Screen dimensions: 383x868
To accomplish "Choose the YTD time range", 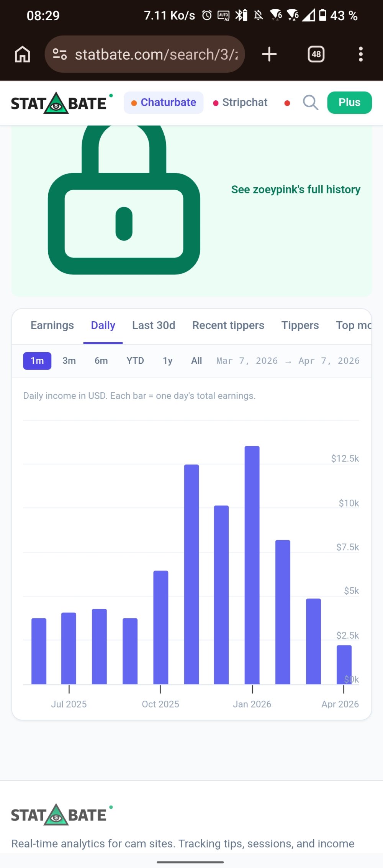I will pos(135,361).
